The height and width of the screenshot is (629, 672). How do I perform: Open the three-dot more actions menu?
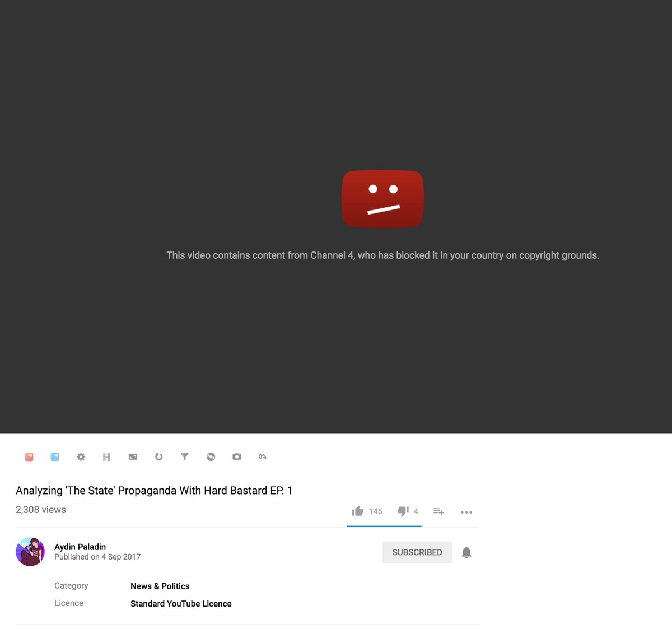coord(466,512)
